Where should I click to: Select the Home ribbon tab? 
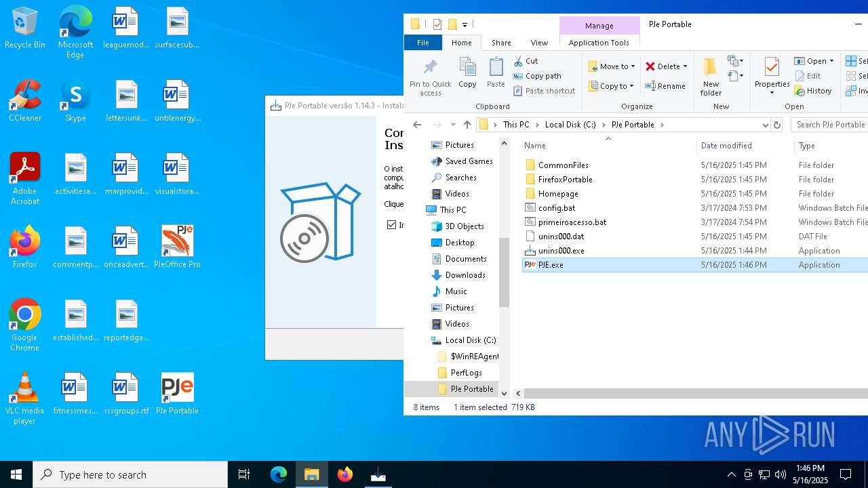click(x=462, y=43)
